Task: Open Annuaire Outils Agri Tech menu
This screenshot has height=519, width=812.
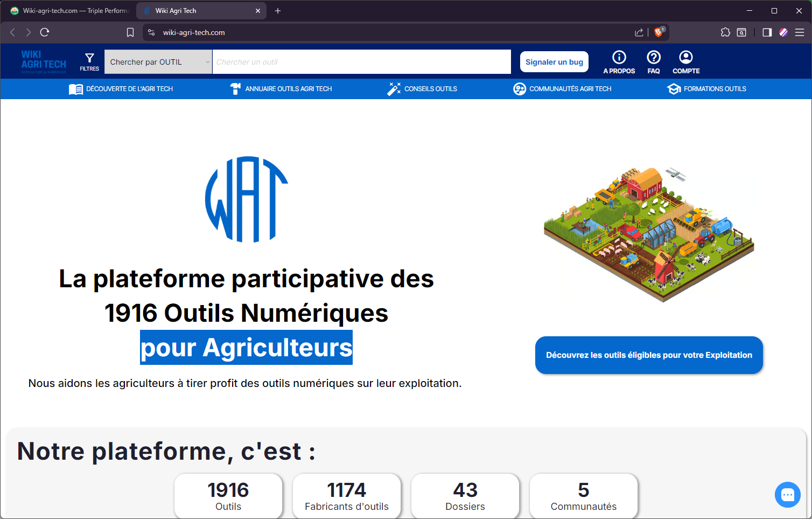Action: [x=281, y=89]
